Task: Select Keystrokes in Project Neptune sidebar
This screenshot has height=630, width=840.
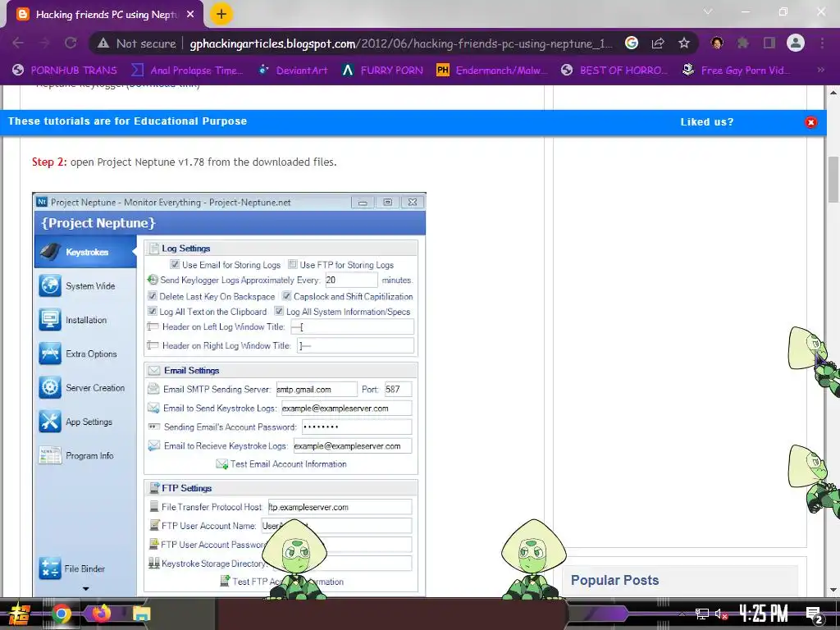Action: (85, 252)
